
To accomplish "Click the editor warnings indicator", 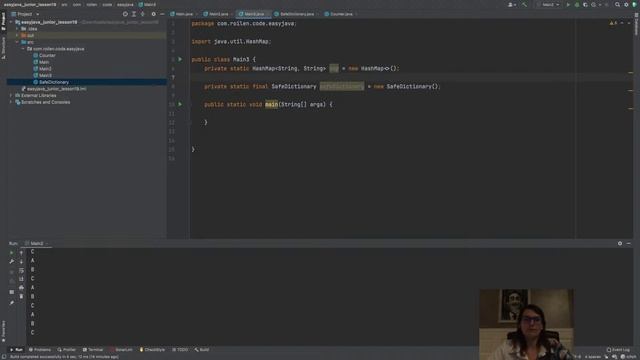I will 613,23.
